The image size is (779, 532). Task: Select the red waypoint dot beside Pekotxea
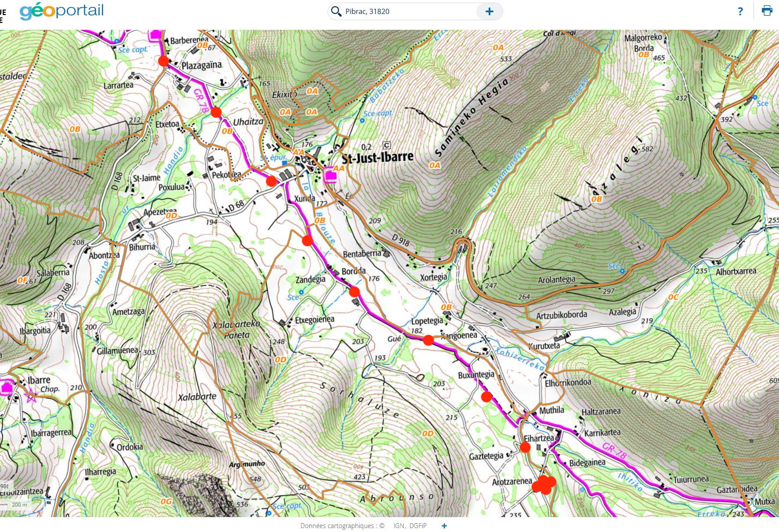click(272, 181)
